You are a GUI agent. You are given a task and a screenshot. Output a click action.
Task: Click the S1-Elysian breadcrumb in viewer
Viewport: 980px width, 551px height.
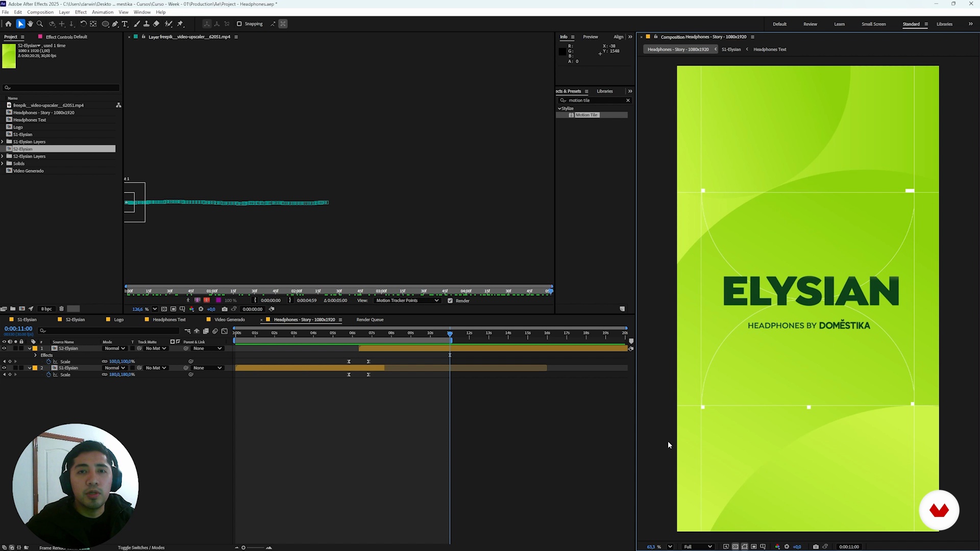[731, 49]
